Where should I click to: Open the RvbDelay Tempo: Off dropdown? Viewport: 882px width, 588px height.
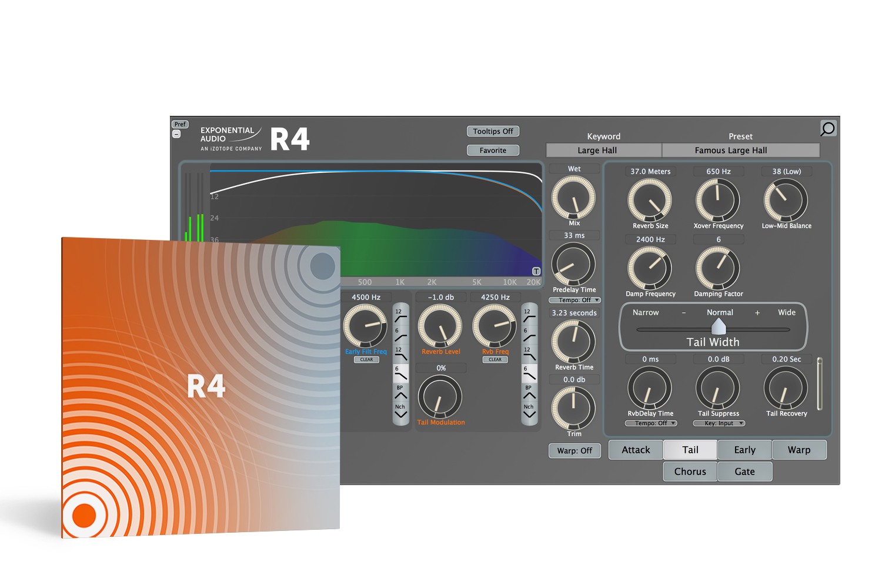651,423
